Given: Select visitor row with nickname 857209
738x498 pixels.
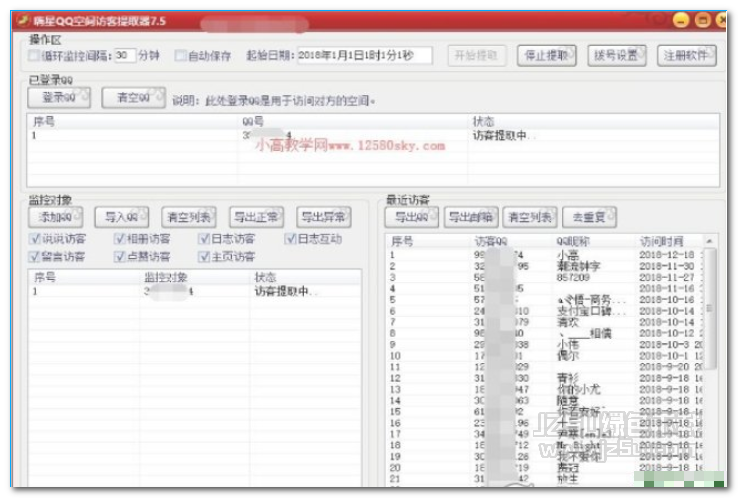Looking at the screenshot, I should 546,277.
